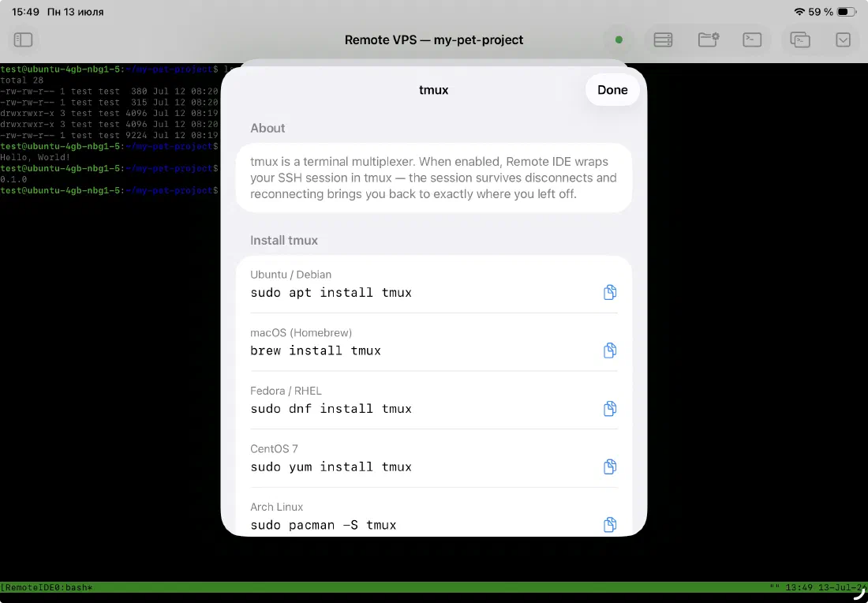The width and height of the screenshot is (868, 603).
Task: Click the tmux description paragraph
Action: [433, 178]
